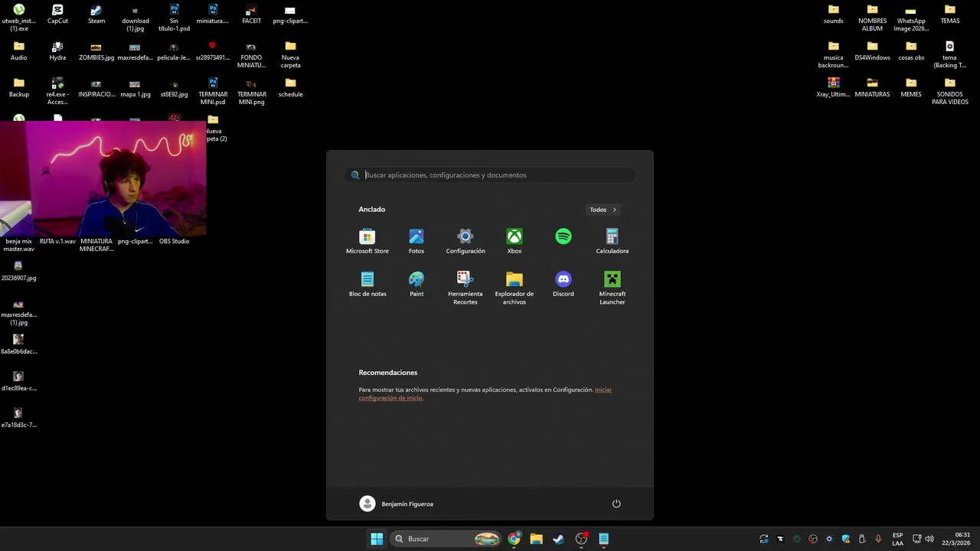Launch the Xbox app
Image resolution: width=980 pixels, height=551 pixels.
pos(514,241)
